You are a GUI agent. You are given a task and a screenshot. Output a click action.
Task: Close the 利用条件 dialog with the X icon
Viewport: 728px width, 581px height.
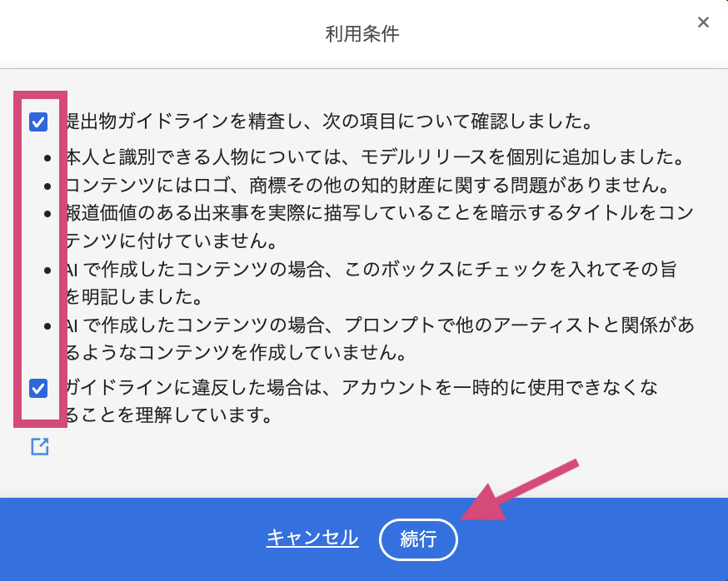[x=703, y=22]
